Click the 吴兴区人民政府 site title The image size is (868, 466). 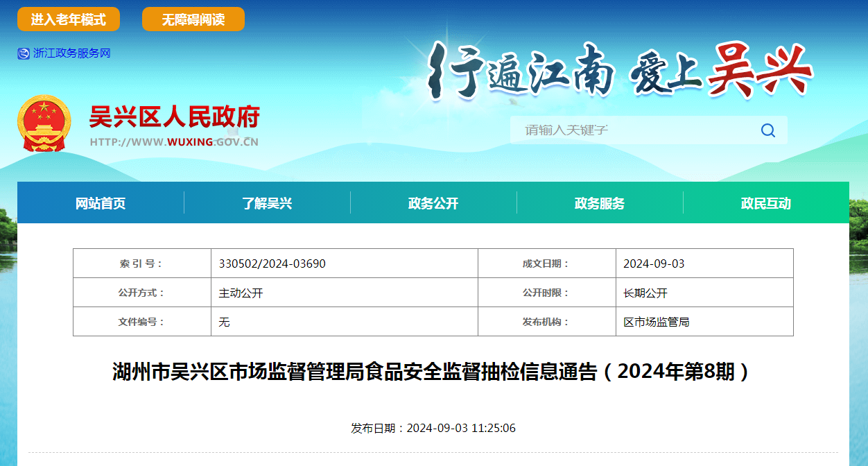tap(174, 117)
